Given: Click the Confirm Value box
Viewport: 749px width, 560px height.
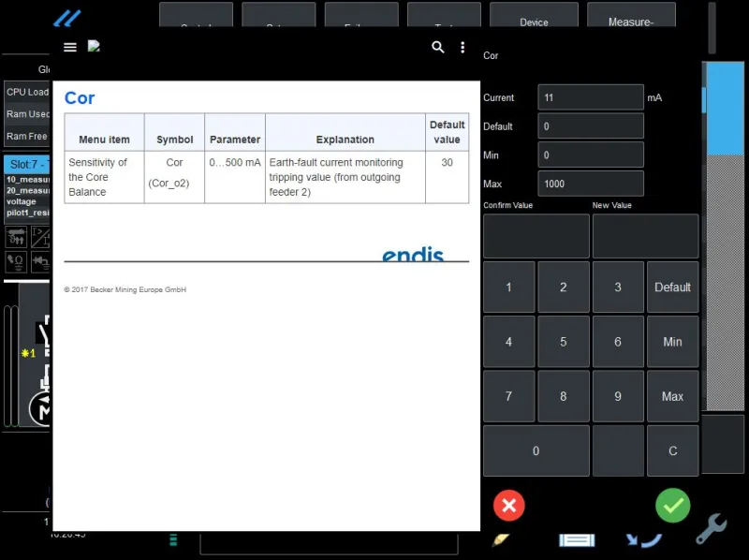Looking at the screenshot, I should [x=536, y=236].
